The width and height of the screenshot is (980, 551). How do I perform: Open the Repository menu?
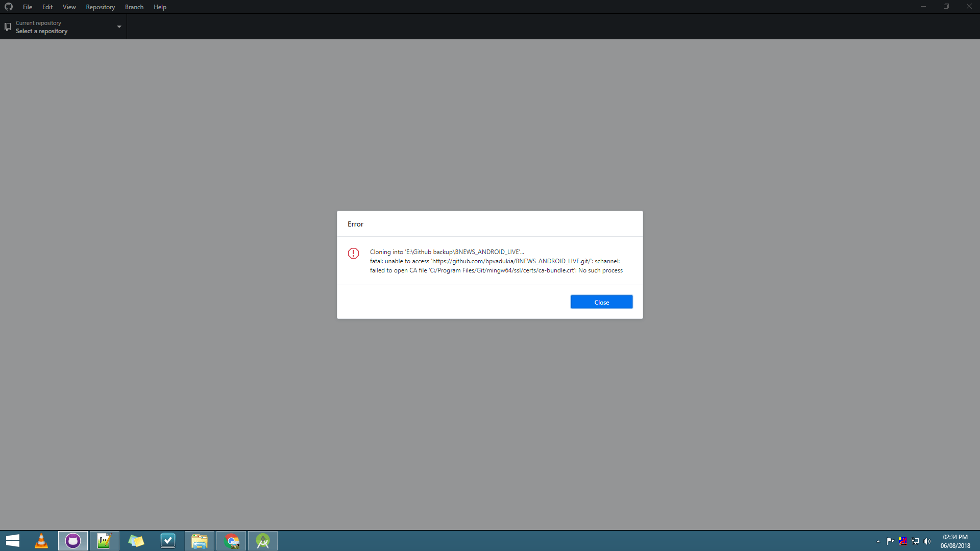point(100,7)
